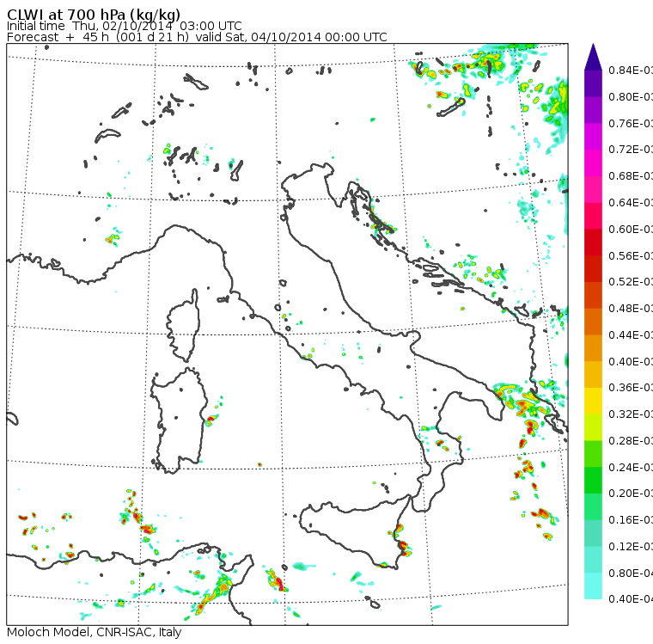Image resolution: width=653 pixels, height=644 pixels.
Task: Click the 0.60E legend value label
Action: tap(631, 230)
